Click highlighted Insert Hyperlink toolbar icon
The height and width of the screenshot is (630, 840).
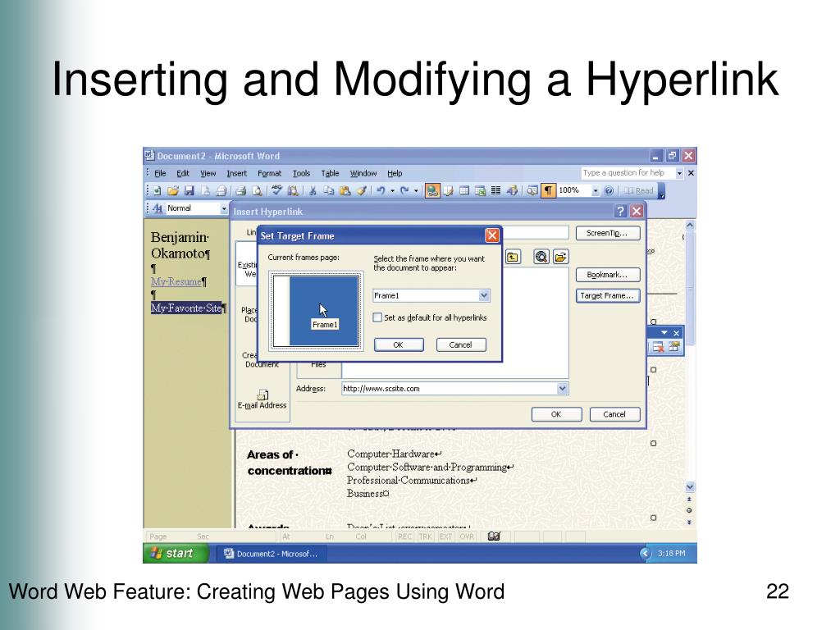pyautogui.click(x=432, y=190)
